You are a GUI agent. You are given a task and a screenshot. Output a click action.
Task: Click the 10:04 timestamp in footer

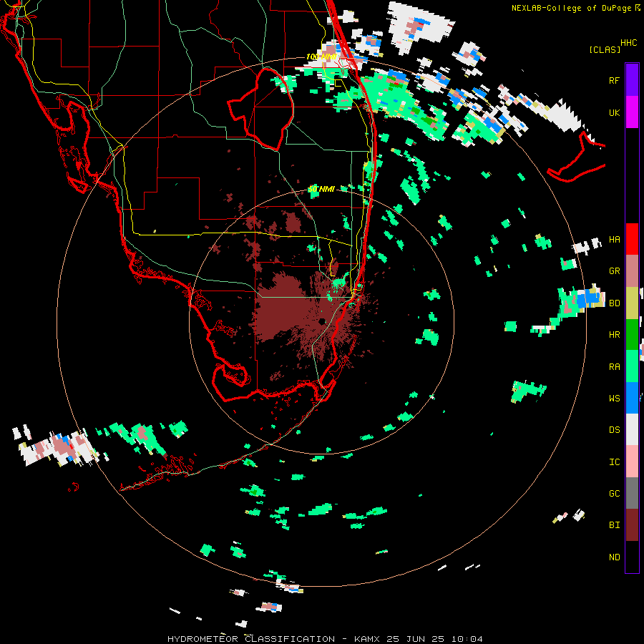pos(467,639)
